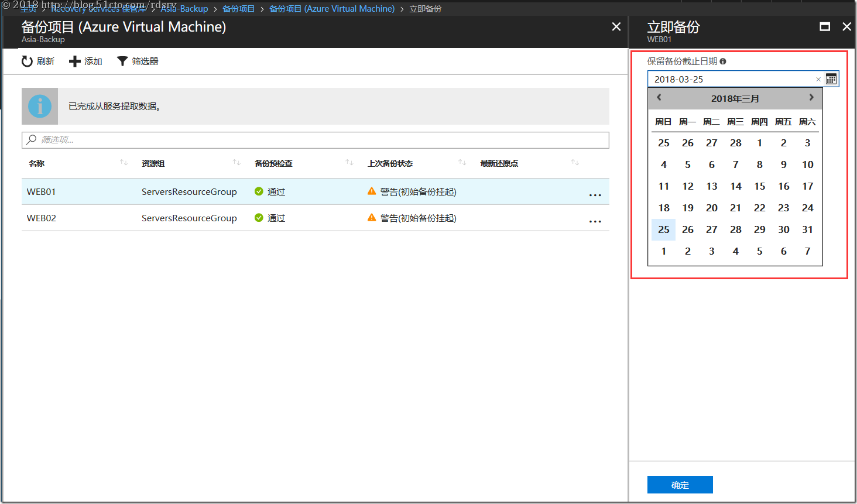
Task: Open Asia-Backup breadcrumb link
Action: click(184, 9)
